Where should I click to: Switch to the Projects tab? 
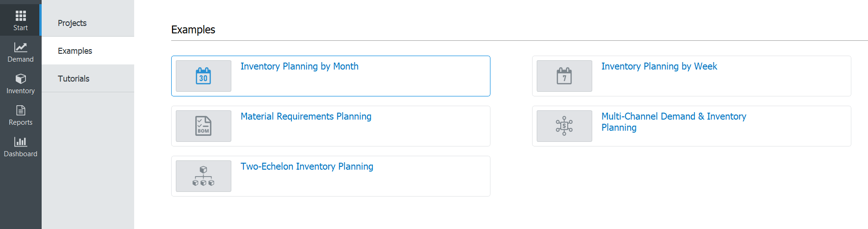(x=72, y=23)
